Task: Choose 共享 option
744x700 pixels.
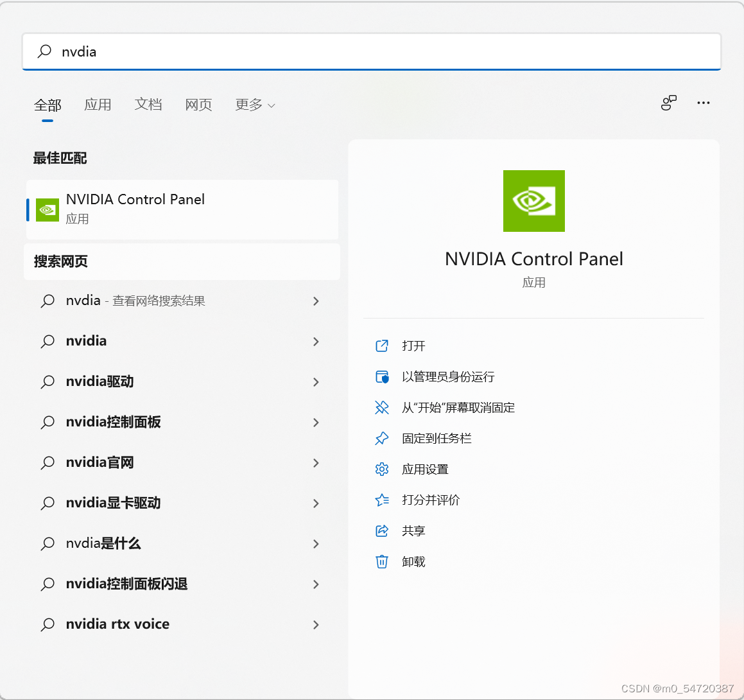Action: pos(413,531)
